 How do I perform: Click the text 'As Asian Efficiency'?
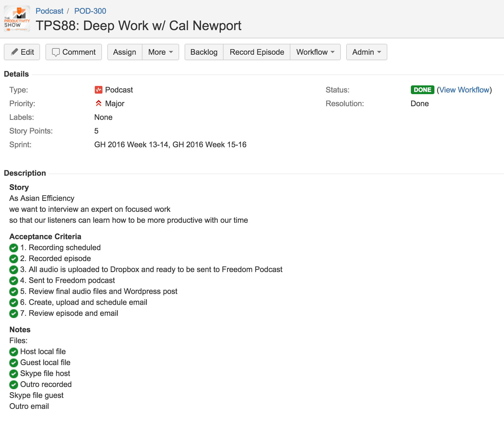42,198
